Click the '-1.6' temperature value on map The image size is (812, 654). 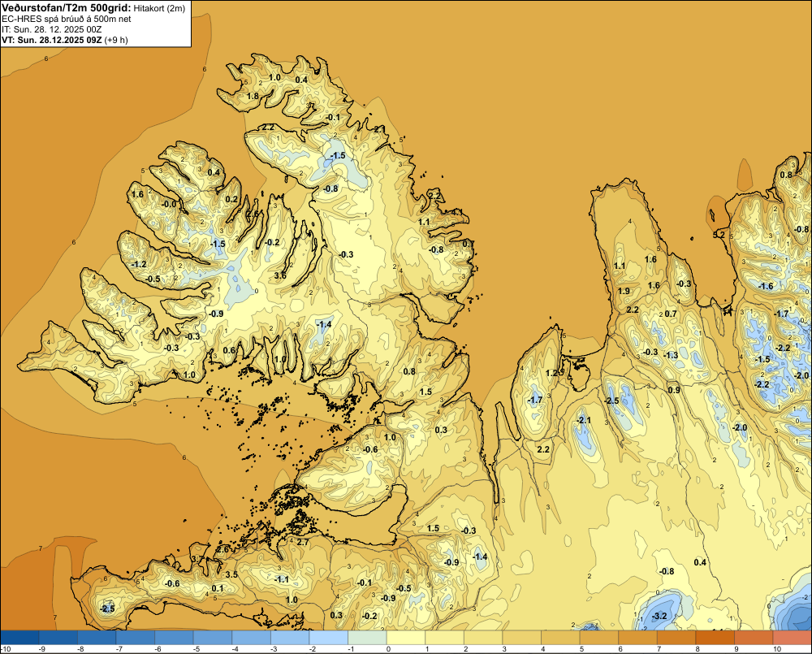pos(766,286)
